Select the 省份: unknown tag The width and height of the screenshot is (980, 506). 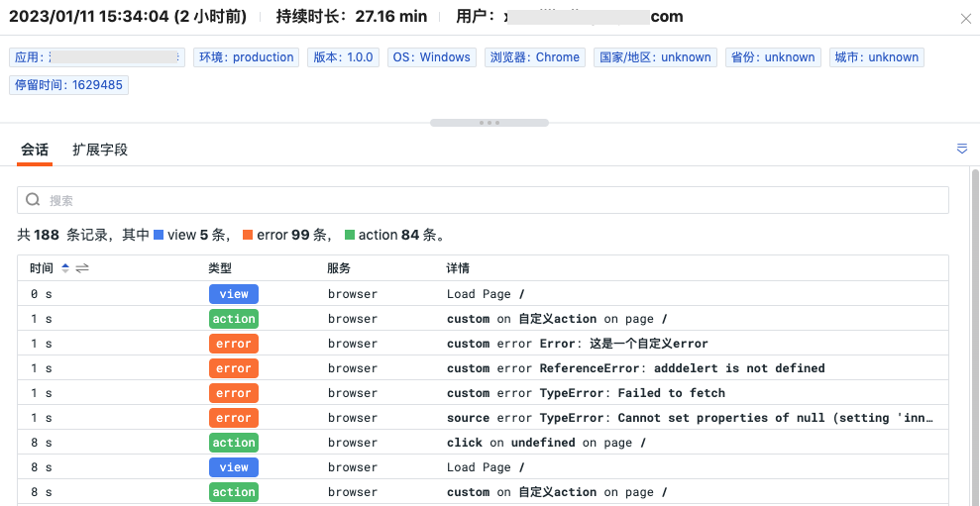tap(773, 57)
